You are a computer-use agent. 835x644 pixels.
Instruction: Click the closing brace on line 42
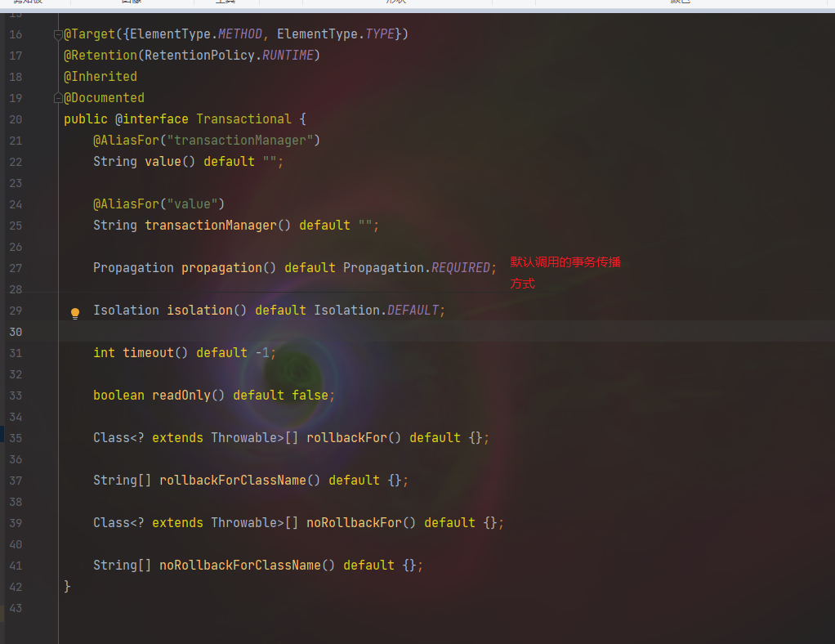coord(67,587)
